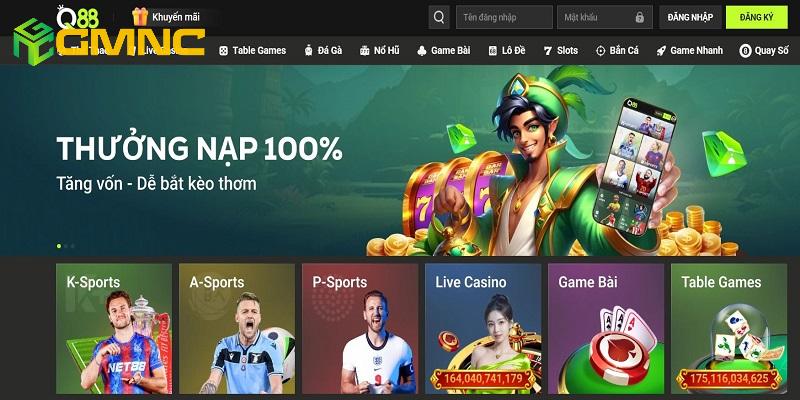Viewport: 800px width, 400px height.
Task: Focus the Mật khẩu password field
Action: point(605,17)
